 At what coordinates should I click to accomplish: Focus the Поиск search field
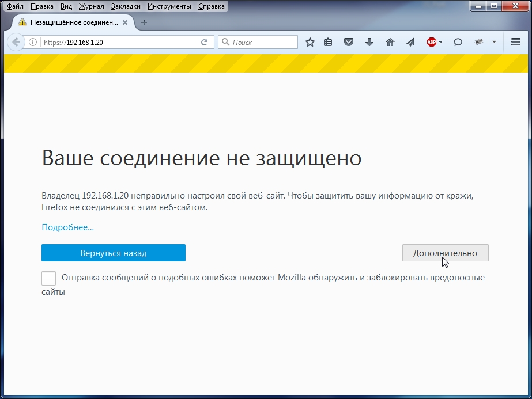pos(258,42)
